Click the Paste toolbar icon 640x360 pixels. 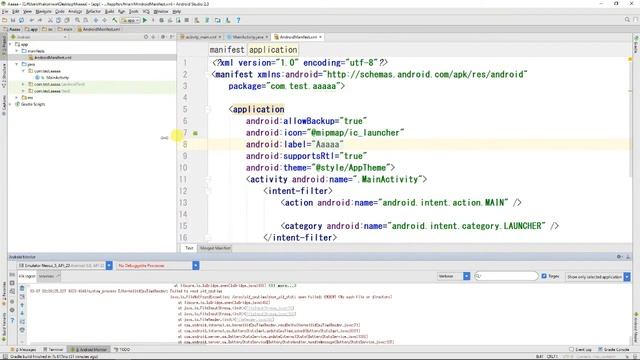tap(67, 20)
